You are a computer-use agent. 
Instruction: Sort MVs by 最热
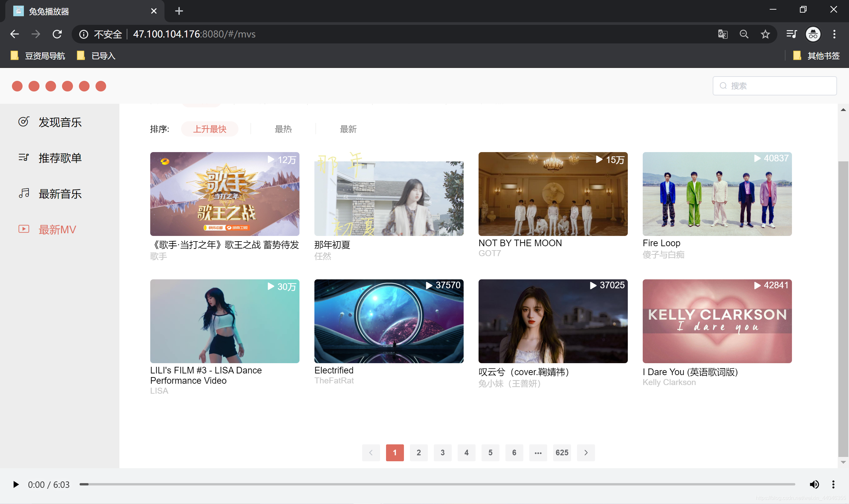283,129
